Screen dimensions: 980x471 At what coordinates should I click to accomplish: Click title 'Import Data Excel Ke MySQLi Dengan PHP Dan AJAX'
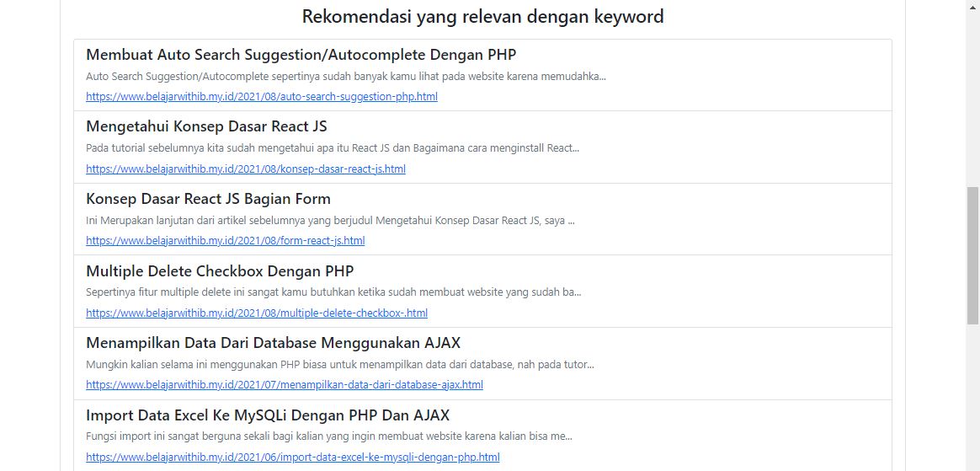tap(268, 415)
